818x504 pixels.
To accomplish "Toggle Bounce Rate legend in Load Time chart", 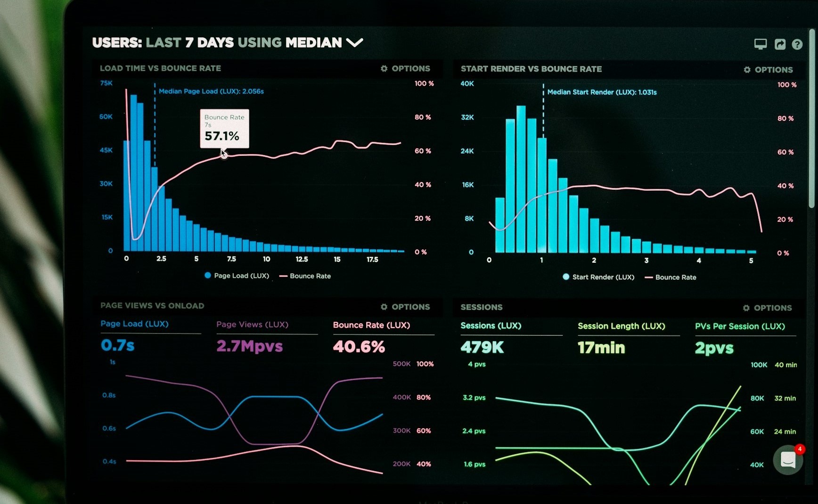I will pos(305,276).
